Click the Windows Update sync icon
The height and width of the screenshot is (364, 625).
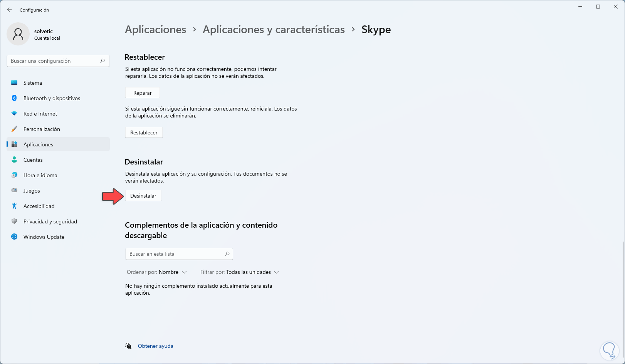click(x=14, y=237)
